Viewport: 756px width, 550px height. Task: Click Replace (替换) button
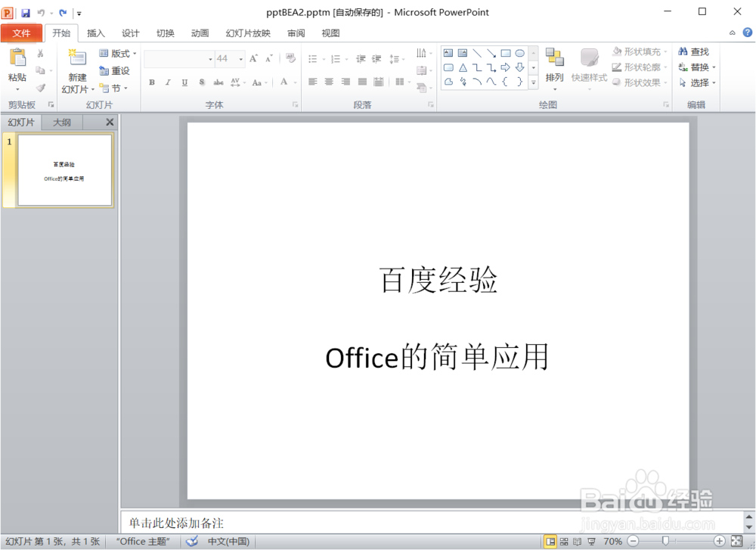point(697,67)
